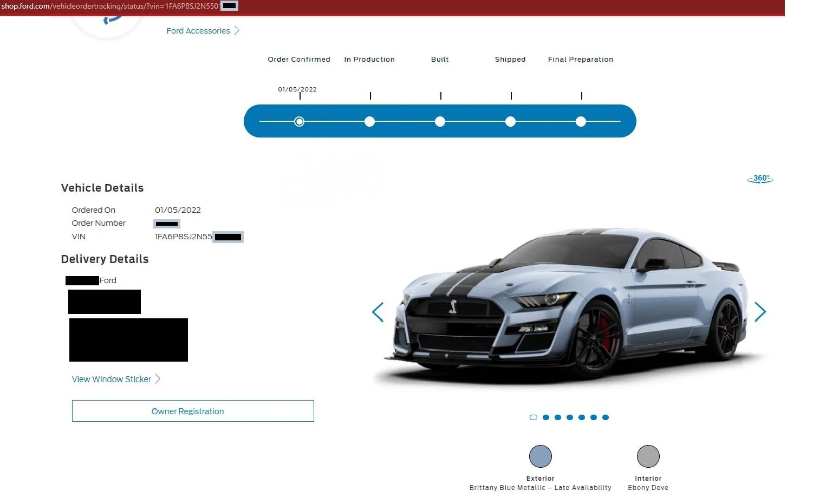Click the Shipped stage label

510,60
